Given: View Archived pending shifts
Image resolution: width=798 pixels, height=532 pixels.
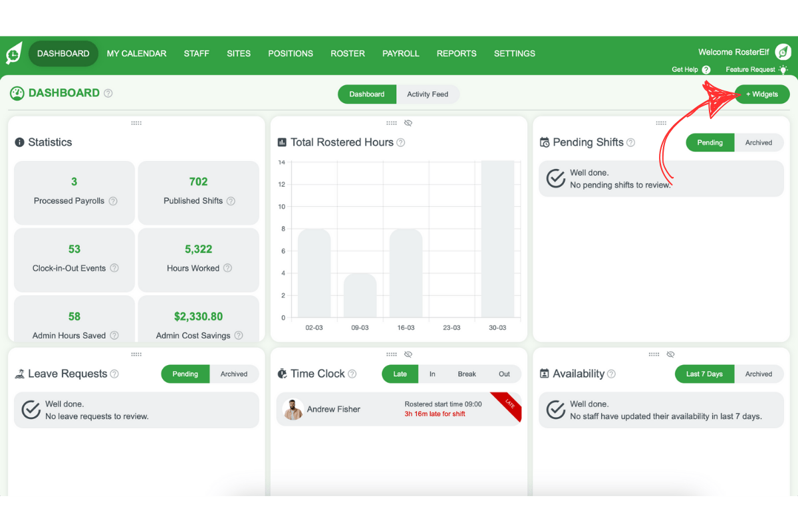Looking at the screenshot, I should tap(759, 142).
